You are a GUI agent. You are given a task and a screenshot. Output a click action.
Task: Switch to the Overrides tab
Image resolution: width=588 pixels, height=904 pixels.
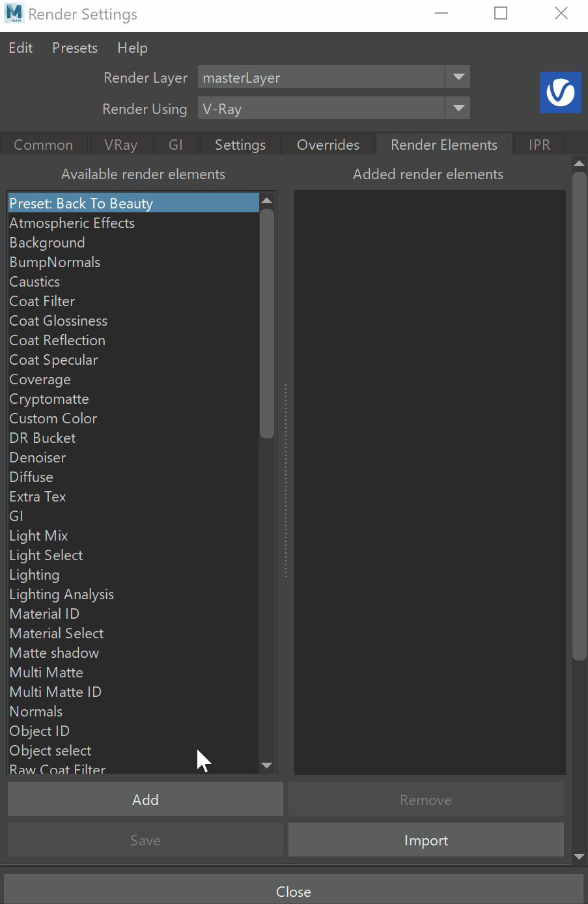(328, 145)
